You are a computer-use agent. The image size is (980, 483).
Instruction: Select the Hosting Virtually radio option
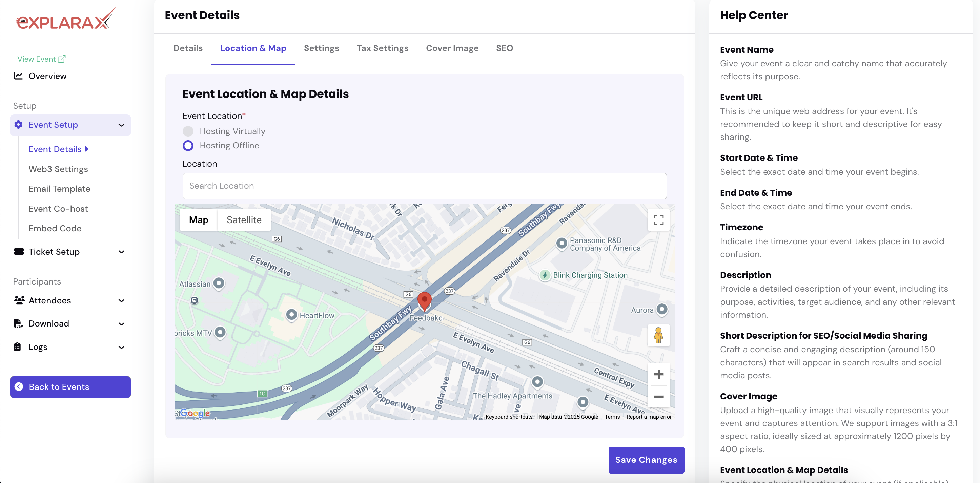(x=188, y=131)
